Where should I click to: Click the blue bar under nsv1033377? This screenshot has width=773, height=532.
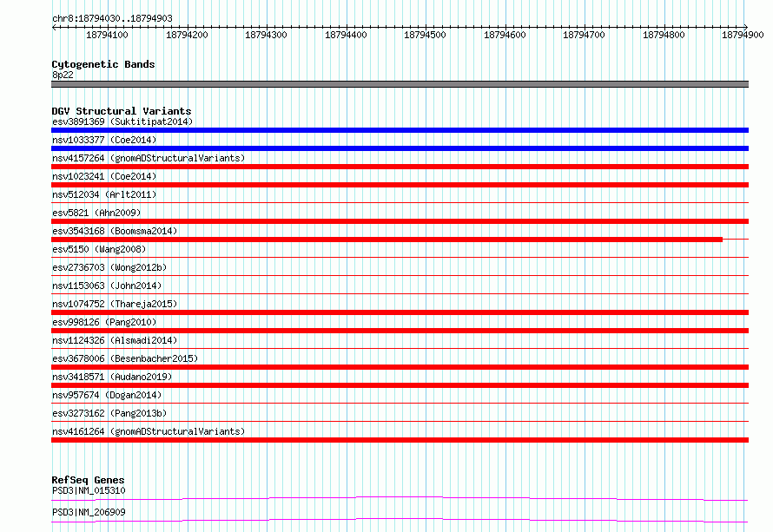click(400, 148)
